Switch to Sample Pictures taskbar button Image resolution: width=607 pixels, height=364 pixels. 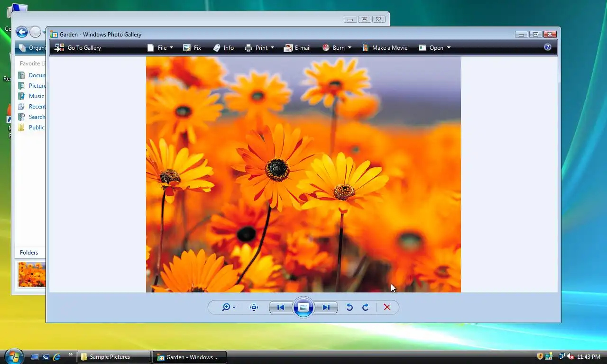(114, 357)
